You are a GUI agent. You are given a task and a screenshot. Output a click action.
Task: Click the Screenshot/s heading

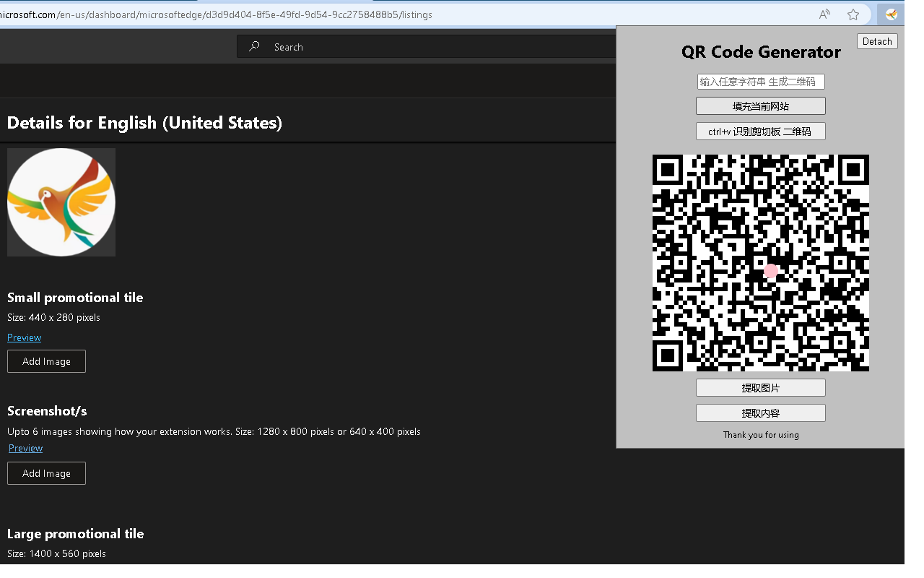click(x=47, y=411)
